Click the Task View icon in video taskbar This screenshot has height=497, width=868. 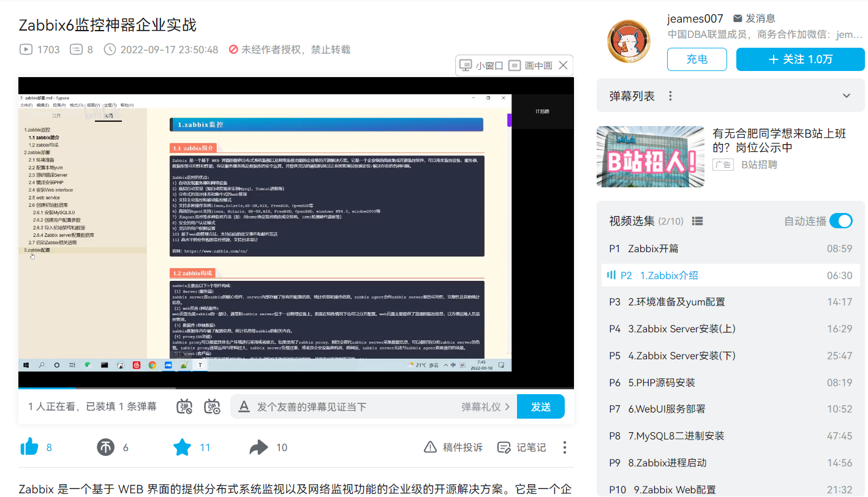click(72, 365)
